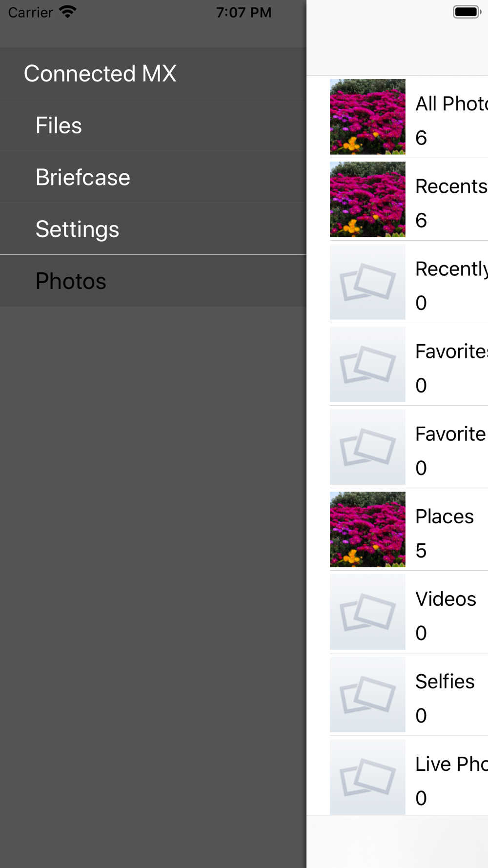Tap the Live Photos album placeholder icon
Viewport: 488px width, 868px height.
pos(367,777)
